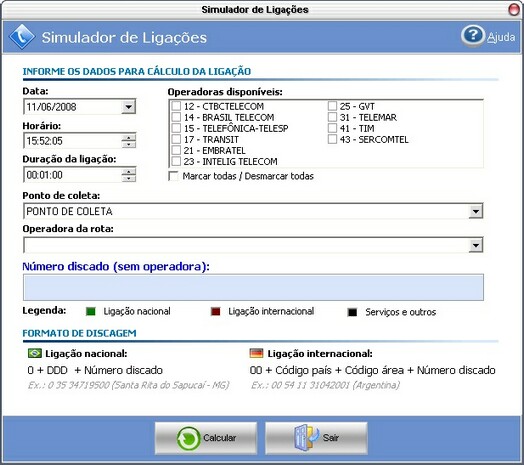Open help via the question mark icon

click(473, 36)
